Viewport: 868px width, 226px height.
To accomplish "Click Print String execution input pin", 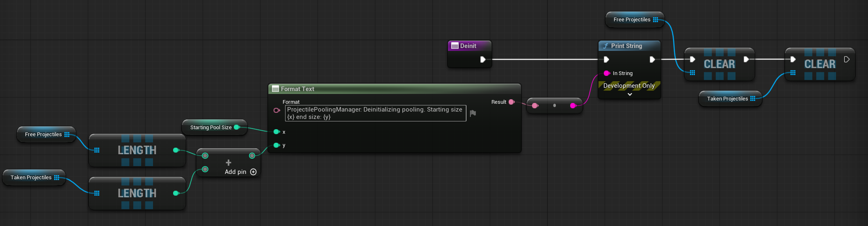I will pyautogui.click(x=606, y=59).
